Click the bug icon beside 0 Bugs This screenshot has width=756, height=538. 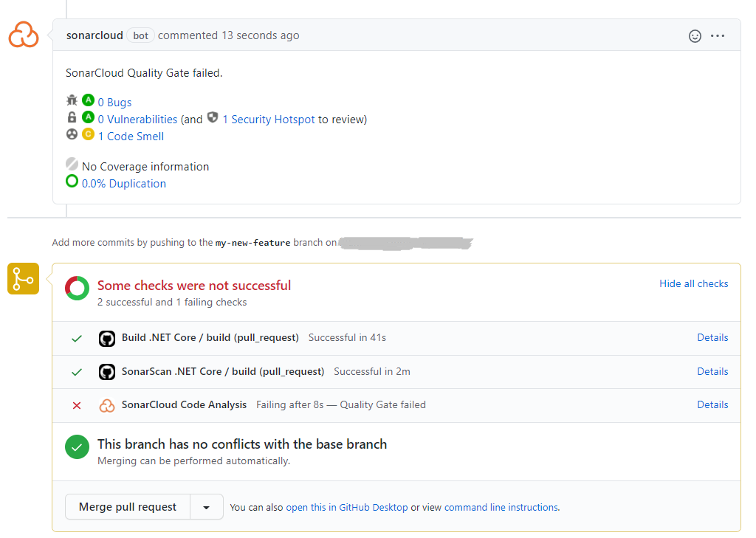72,100
